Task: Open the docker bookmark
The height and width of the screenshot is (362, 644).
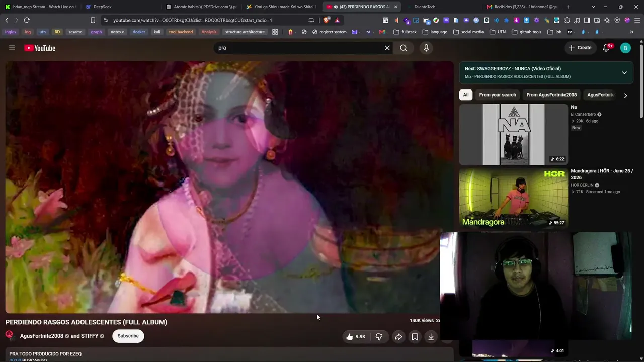Action: [x=139, y=32]
